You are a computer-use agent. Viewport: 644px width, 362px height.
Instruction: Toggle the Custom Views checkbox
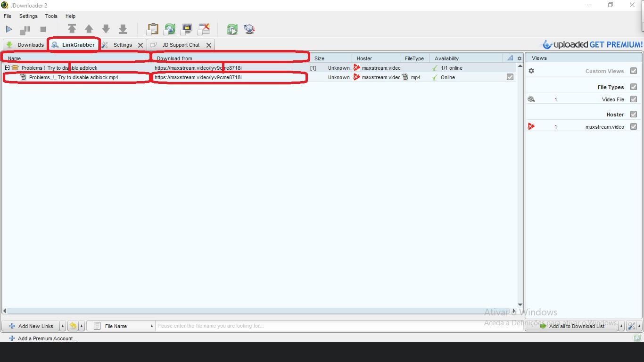coord(634,71)
